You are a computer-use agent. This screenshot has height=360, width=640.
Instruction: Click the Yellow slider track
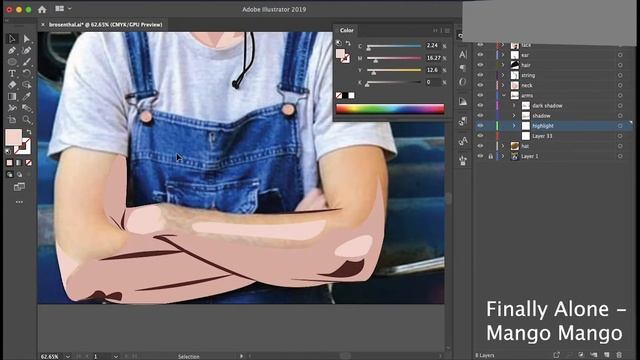(394, 70)
